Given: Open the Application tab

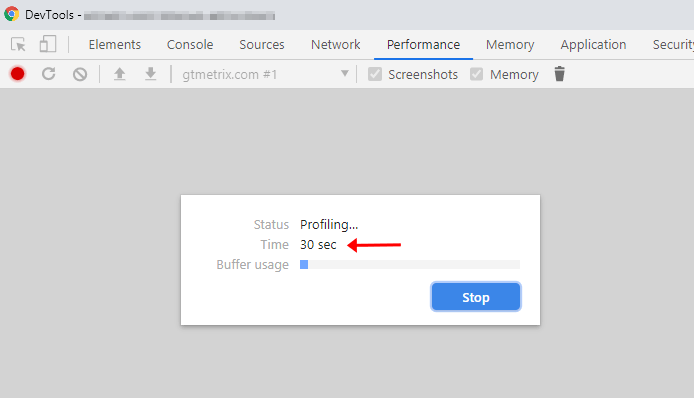Looking at the screenshot, I should (593, 45).
